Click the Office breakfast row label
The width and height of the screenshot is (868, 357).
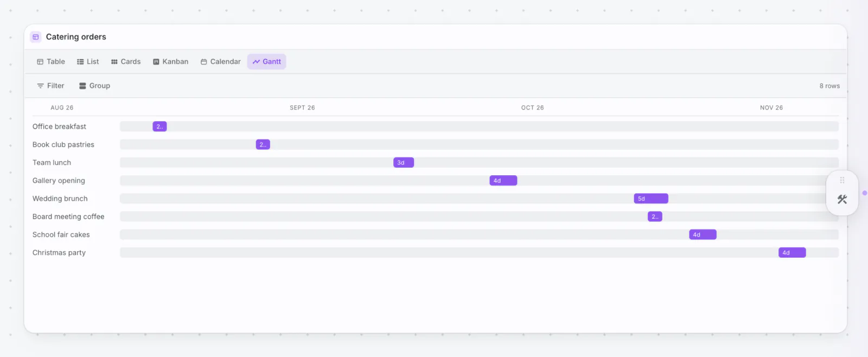pyautogui.click(x=59, y=126)
